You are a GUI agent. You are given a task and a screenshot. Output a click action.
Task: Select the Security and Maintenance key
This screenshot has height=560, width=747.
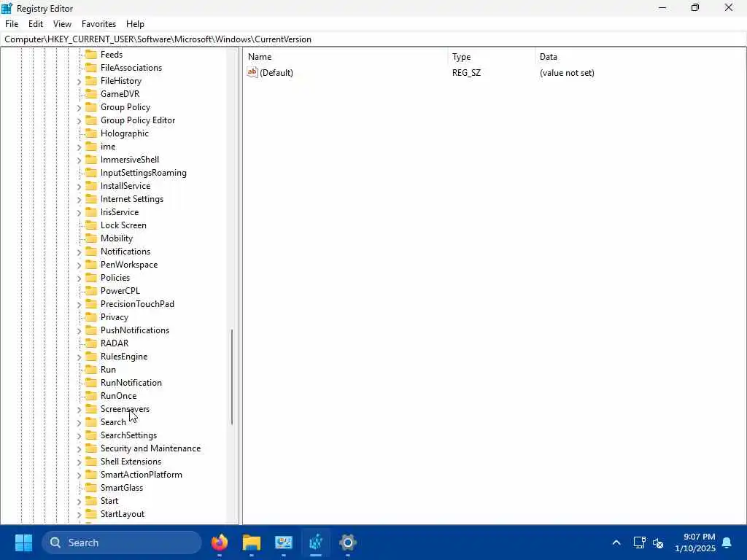[150, 448]
